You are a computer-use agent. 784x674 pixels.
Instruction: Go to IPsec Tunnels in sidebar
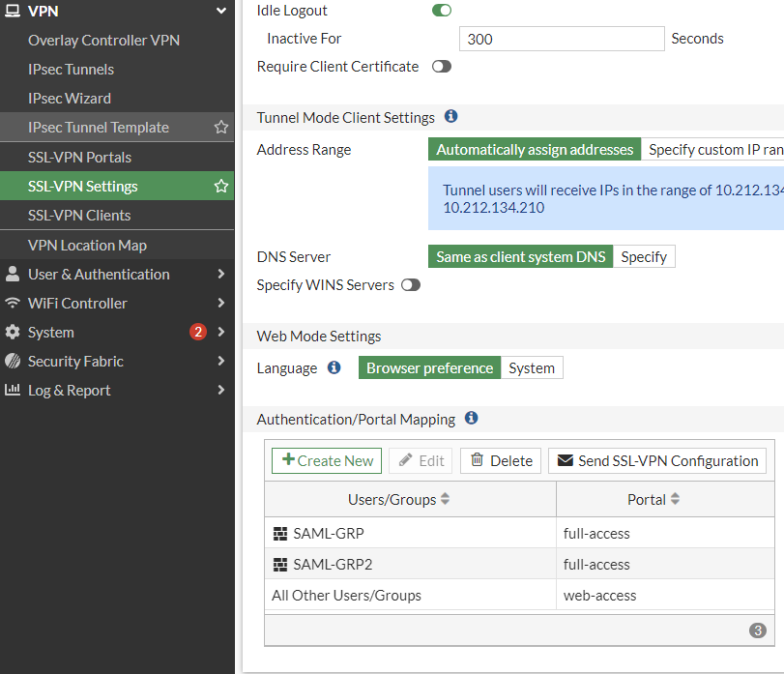(71, 70)
